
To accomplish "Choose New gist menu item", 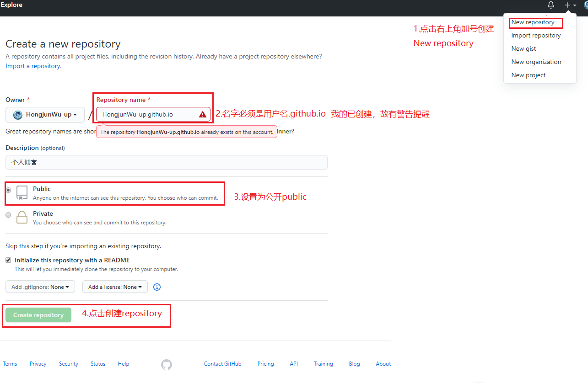I will coord(523,48).
